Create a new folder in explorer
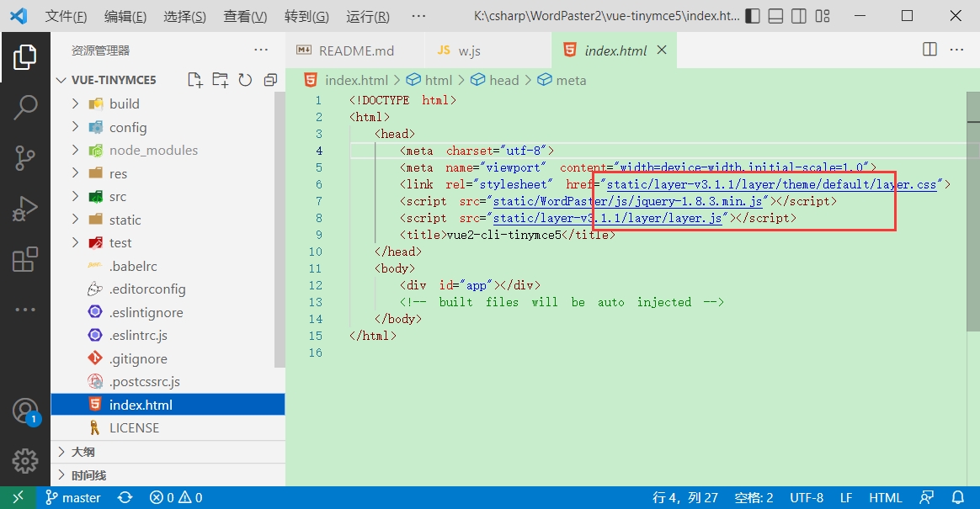980x509 pixels. [x=220, y=80]
